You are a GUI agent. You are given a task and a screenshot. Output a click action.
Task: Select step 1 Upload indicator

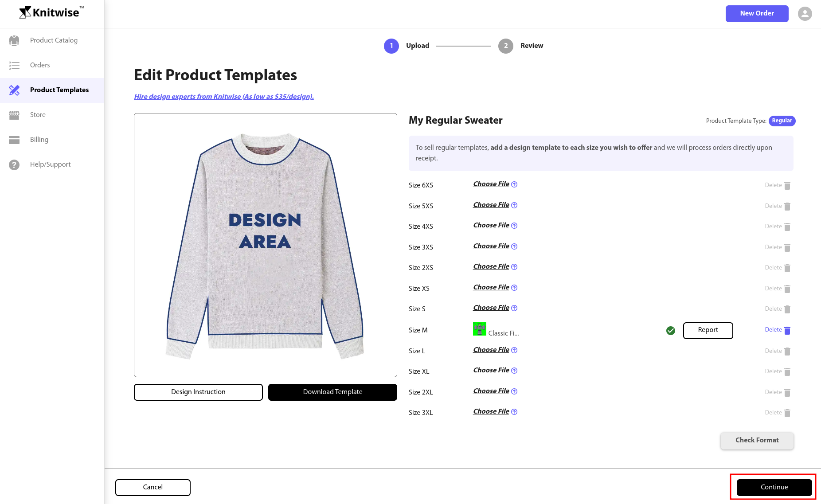(x=391, y=46)
